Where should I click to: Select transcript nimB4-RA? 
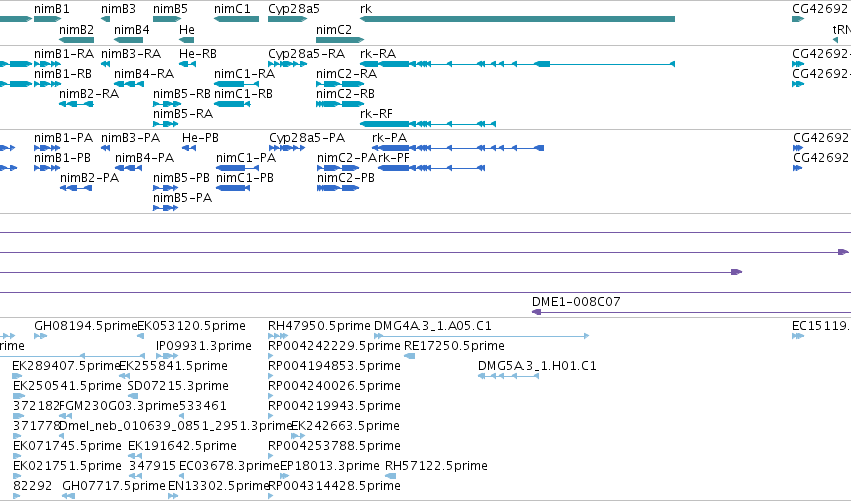pyautogui.click(x=128, y=84)
